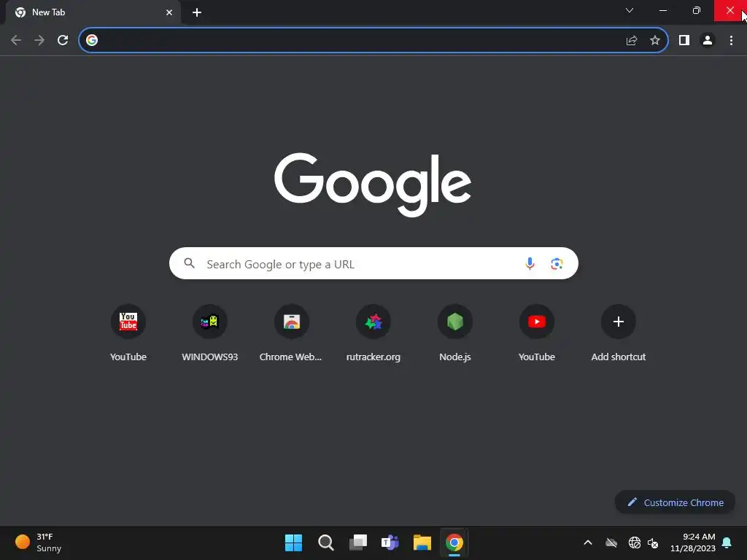Click the Chrome taskbar icon
Image resolution: width=747 pixels, height=560 pixels.
454,542
